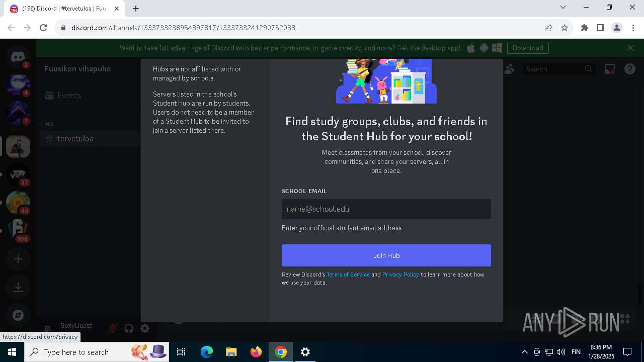Open volume control in system tray
The height and width of the screenshot is (362, 644).
click(x=561, y=352)
